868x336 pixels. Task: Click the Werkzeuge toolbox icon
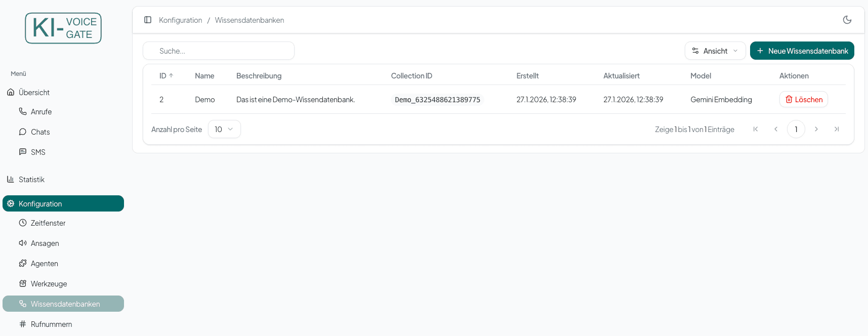click(23, 283)
